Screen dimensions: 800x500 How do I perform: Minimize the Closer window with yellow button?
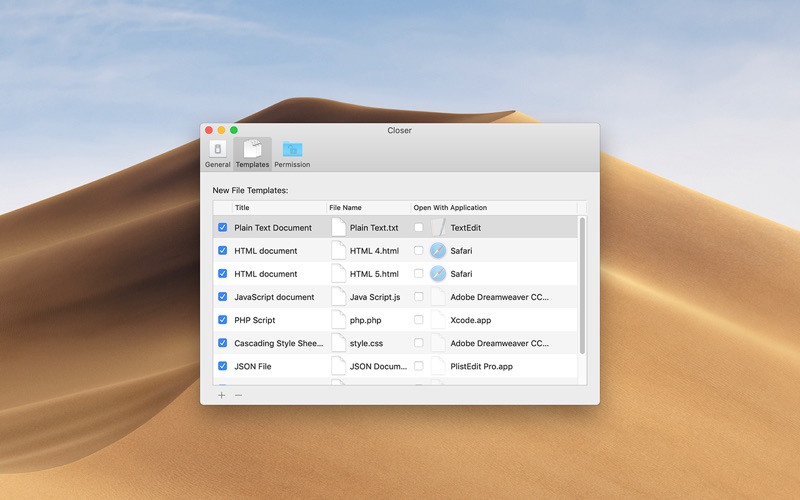click(x=221, y=130)
